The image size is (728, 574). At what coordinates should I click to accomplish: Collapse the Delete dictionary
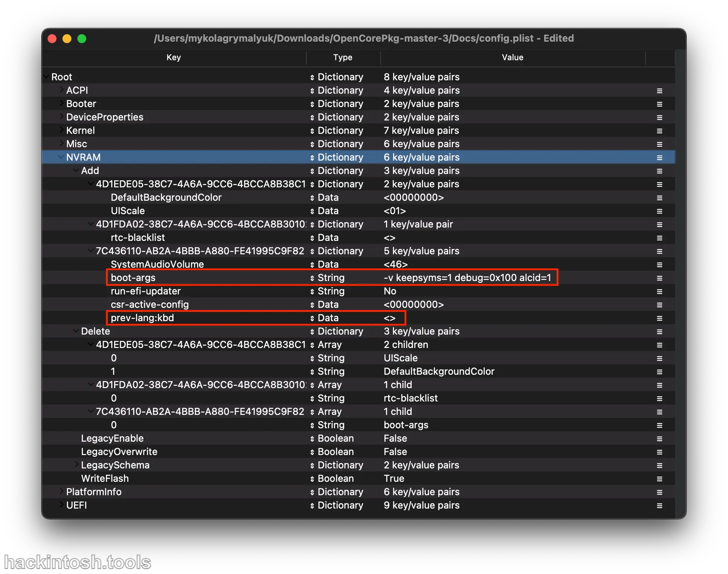click(x=76, y=331)
